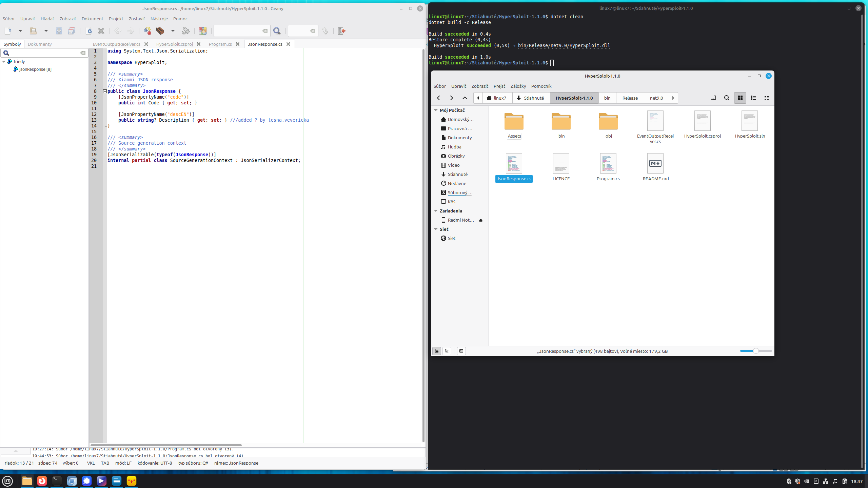868x488 pixels.
Task: Collapse the Môj Počítač sidebar section
Action: (x=436, y=110)
